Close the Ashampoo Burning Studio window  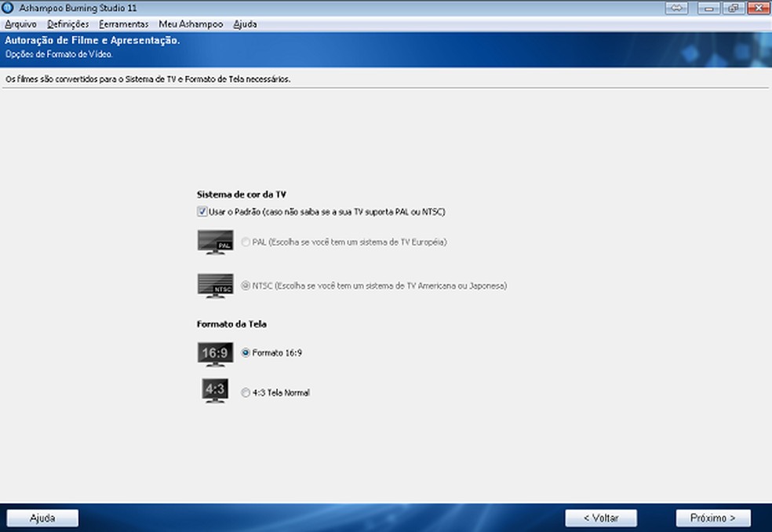pyautogui.click(x=759, y=8)
